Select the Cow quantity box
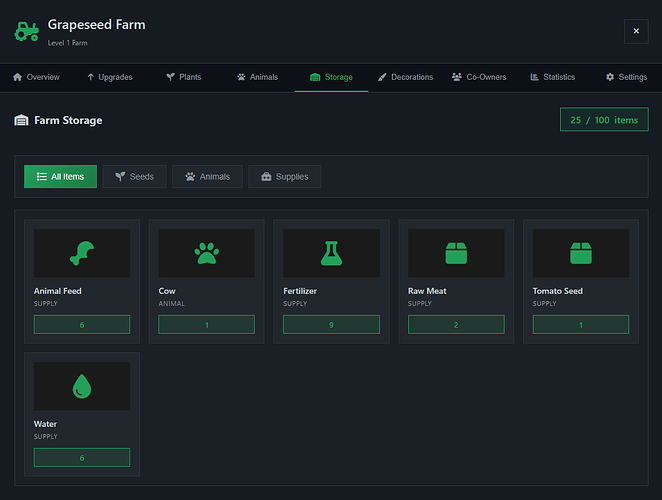This screenshot has width=662, height=500. 206,325
